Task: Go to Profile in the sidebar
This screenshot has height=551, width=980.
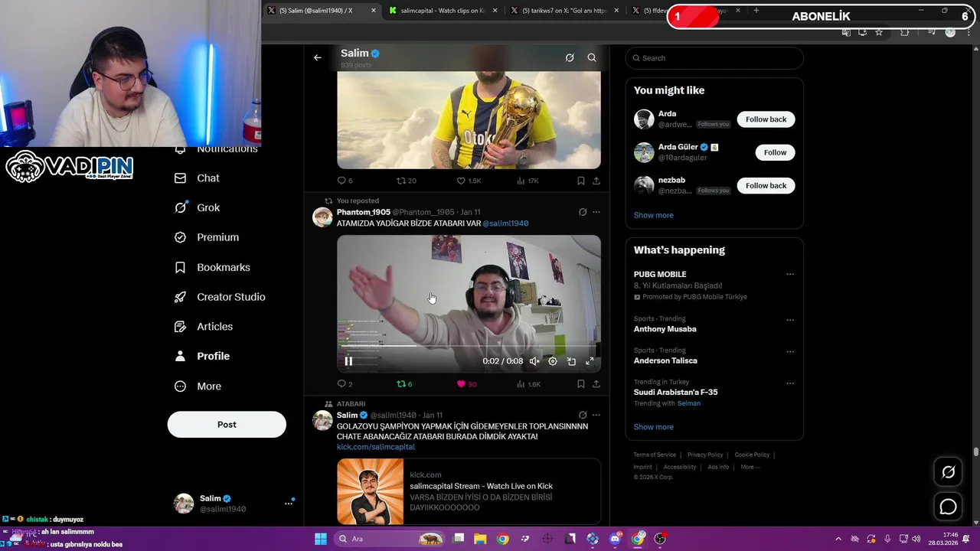Action: [202, 356]
